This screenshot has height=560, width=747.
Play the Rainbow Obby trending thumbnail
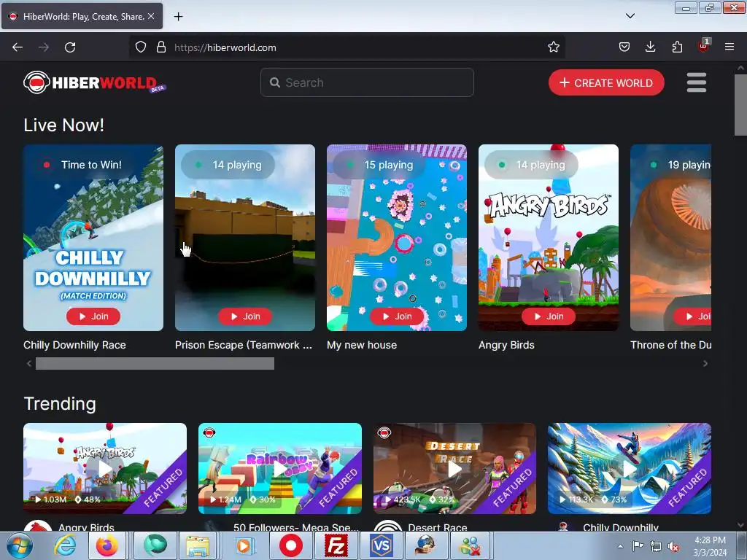click(280, 469)
